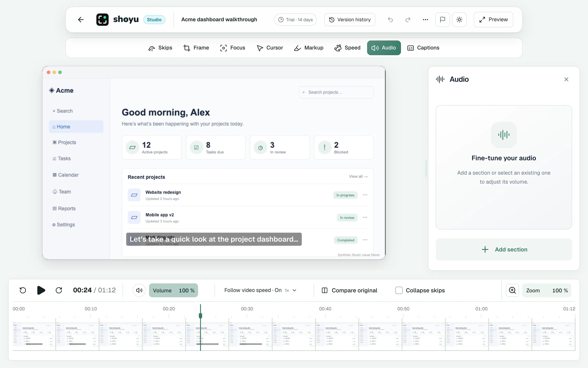Click the shoyu logo icon
The width and height of the screenshot is (588, 368).
click(102, 19)
